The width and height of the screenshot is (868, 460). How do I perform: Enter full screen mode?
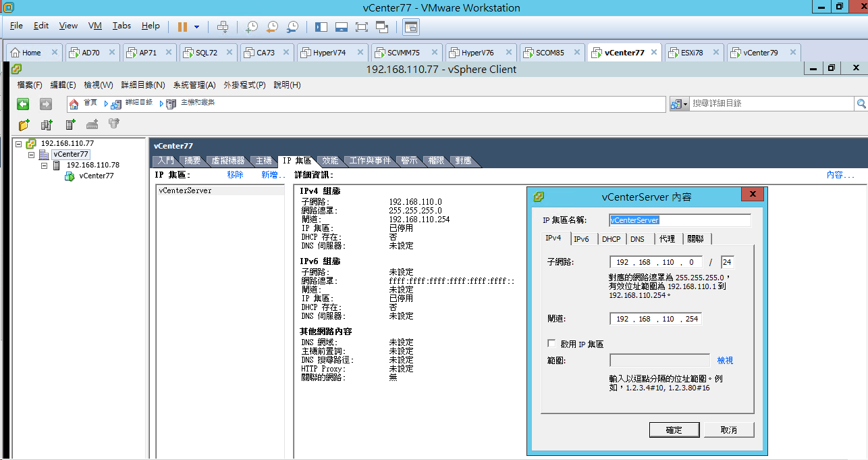[x=362, y=27]
